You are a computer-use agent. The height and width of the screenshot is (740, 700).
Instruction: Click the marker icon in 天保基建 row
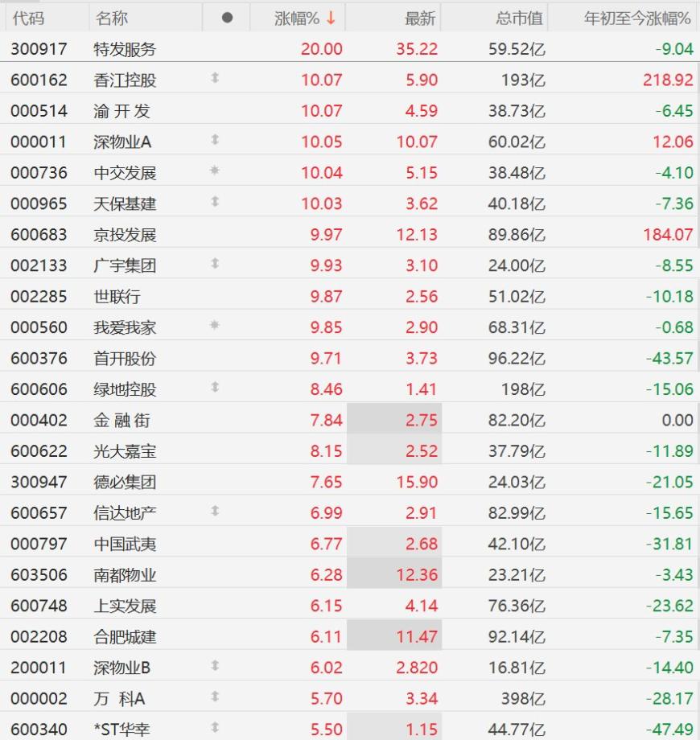click(x=215, y=201)
